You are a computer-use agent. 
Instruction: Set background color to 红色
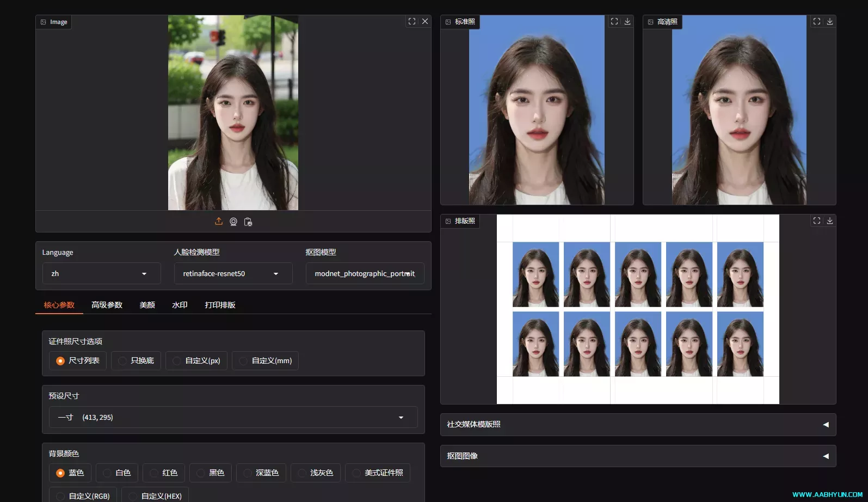[x=164, y=473]
